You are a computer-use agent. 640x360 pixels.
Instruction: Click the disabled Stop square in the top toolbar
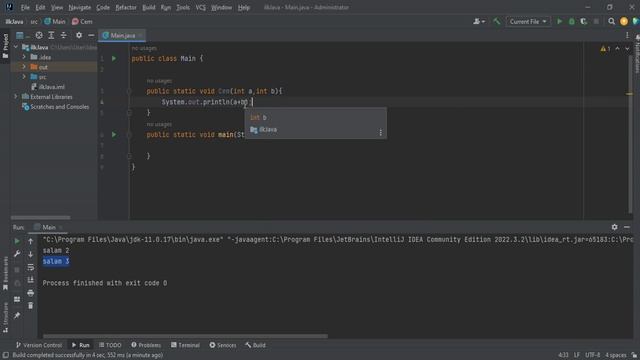pyautogui.click(x=596, y=22)
